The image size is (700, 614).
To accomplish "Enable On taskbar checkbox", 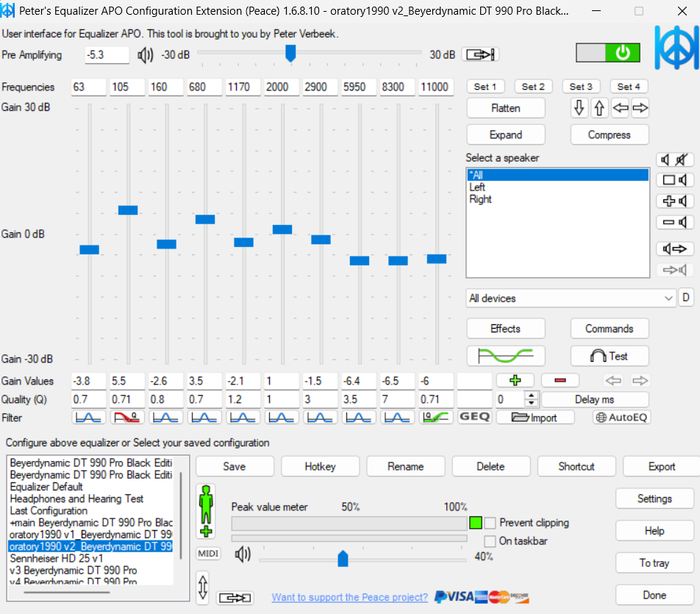I will coord(490,541).
